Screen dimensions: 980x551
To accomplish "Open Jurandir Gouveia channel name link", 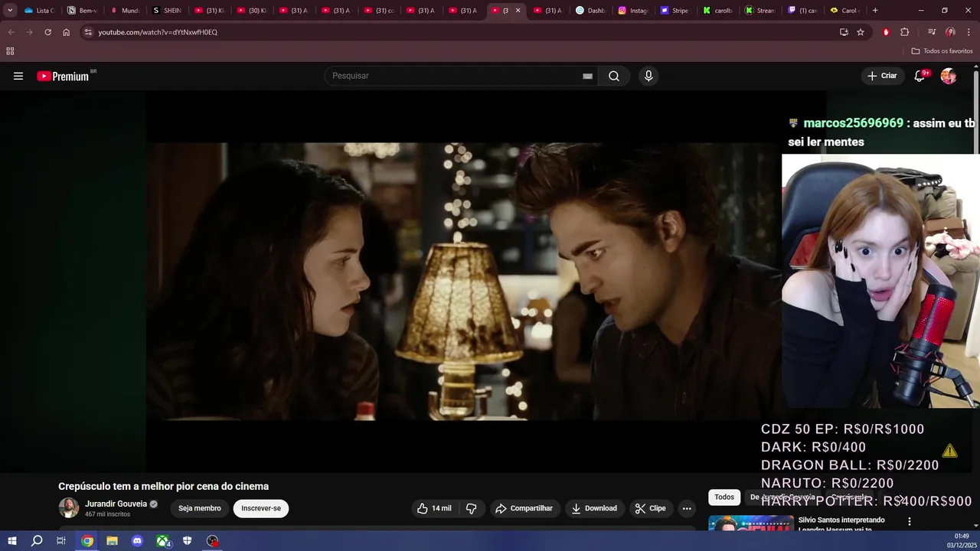I will [116, 504].
